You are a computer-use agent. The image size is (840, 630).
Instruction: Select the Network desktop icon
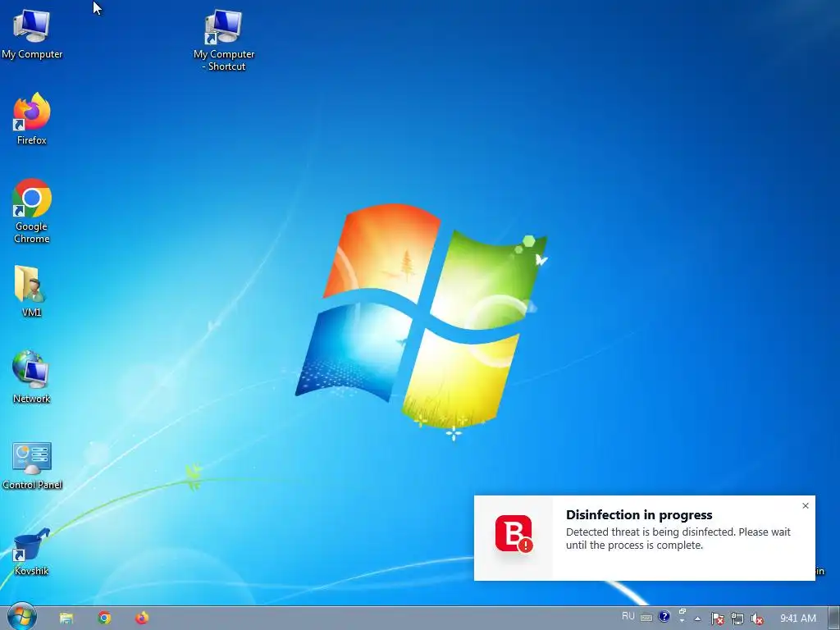click(x=32, y=377)
